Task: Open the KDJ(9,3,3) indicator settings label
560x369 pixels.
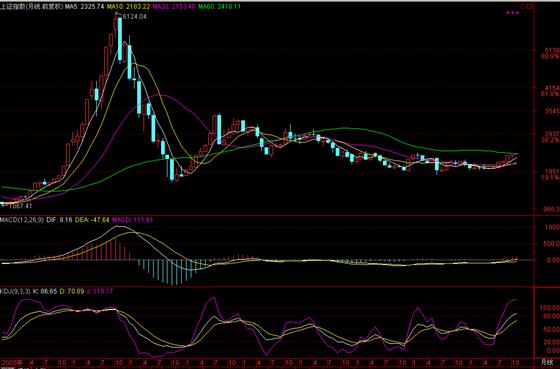Action: (x=15, y=291)
